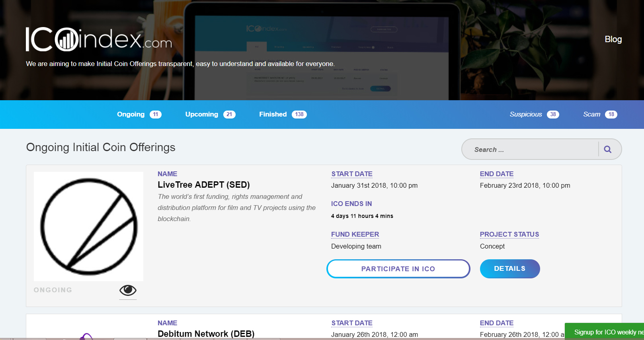Click 'January 26th 2018, 12:00 am' date
644x340 pixels.
coord(375,334)
